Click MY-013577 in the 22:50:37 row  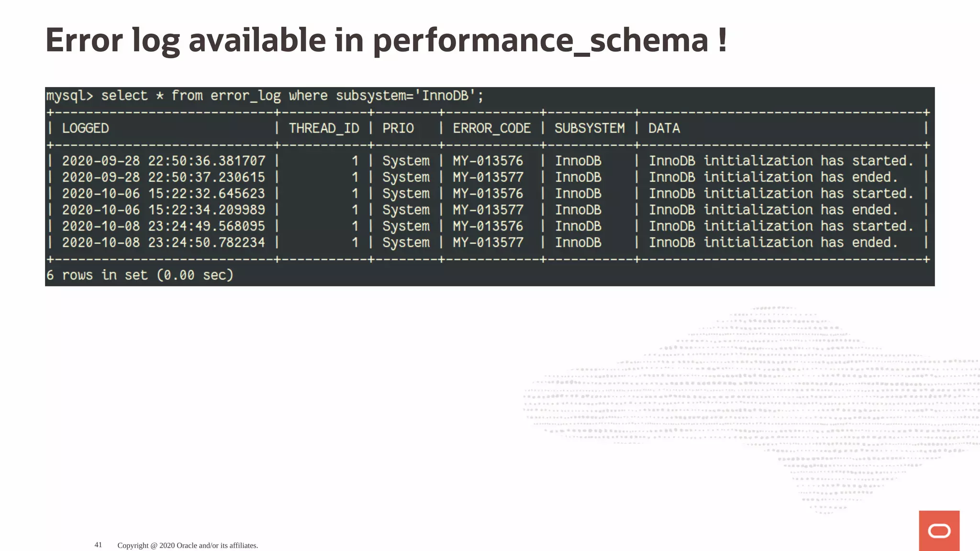[x=488, y=177]
